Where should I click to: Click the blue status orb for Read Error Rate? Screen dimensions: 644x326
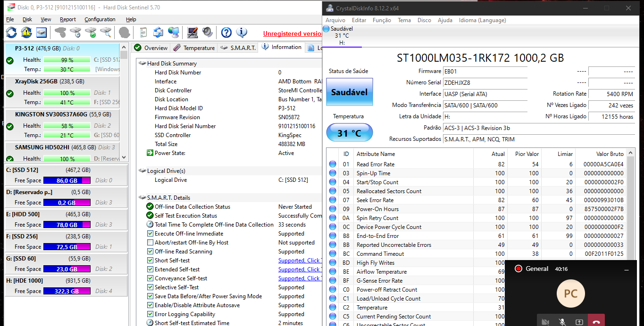point(333,164)
